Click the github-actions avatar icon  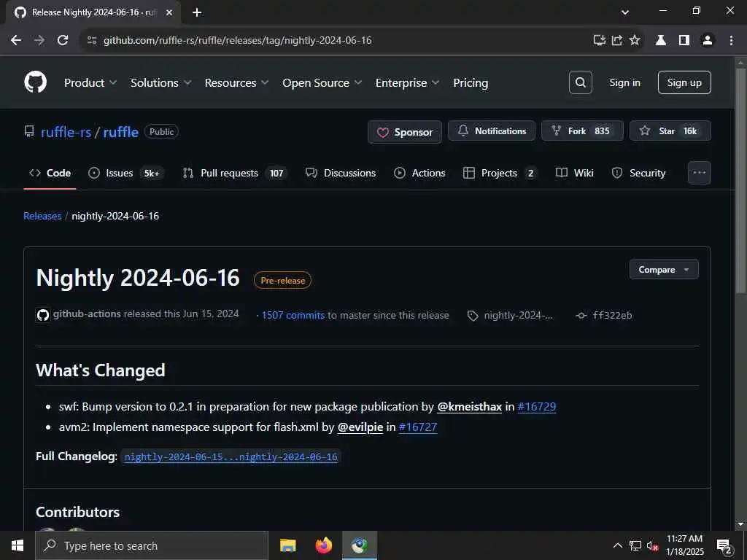[x=43, y=315]
